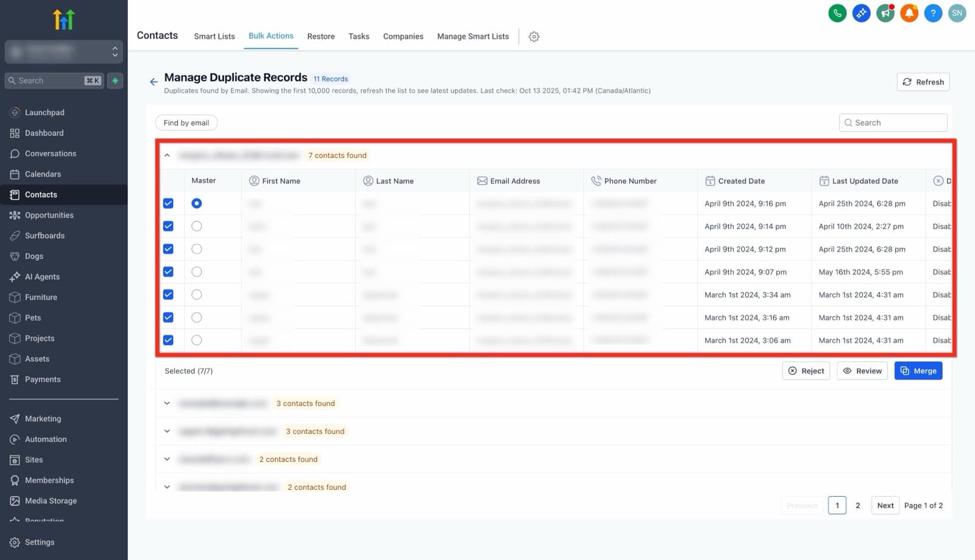Open the SN user avatar

tap(957, 13)
